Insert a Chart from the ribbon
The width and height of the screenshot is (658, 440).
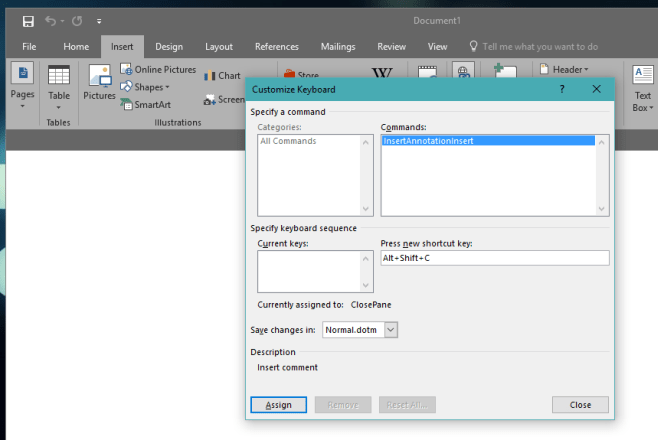(222, 76)
